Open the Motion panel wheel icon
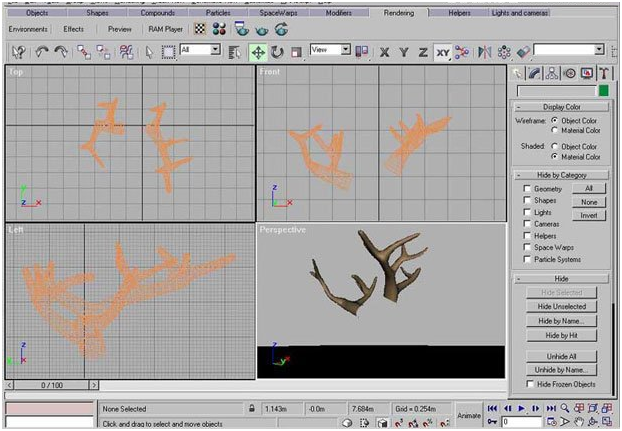 click(x=570, y=73)
